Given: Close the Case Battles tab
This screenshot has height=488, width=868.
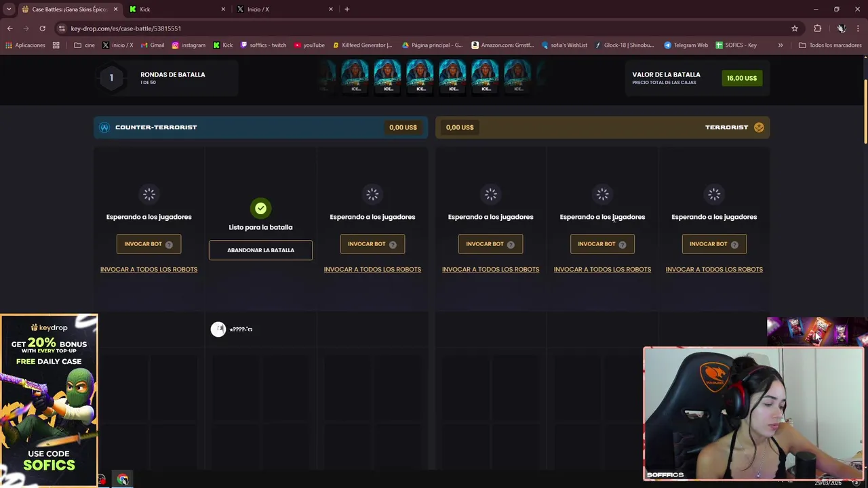Looking at the screenshot, I should coord(115,9).
